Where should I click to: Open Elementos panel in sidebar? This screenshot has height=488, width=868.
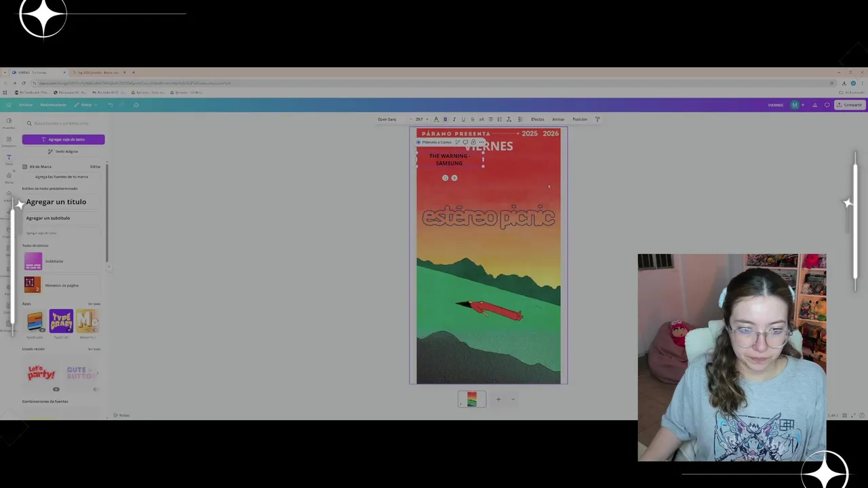tap(9, 141)
